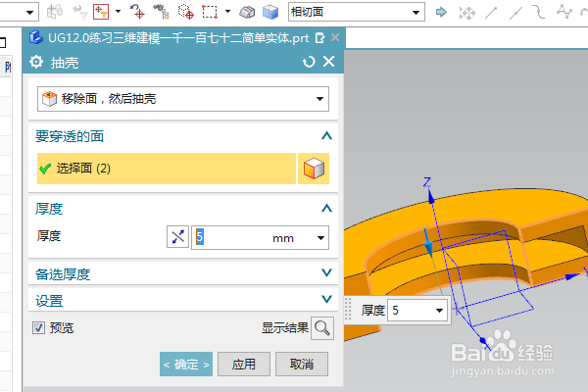
Task: Click the 应用 button
Action: 244,365
